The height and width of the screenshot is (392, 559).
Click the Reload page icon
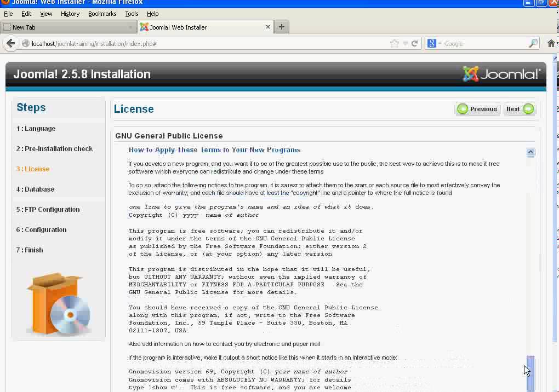[414, 44]
